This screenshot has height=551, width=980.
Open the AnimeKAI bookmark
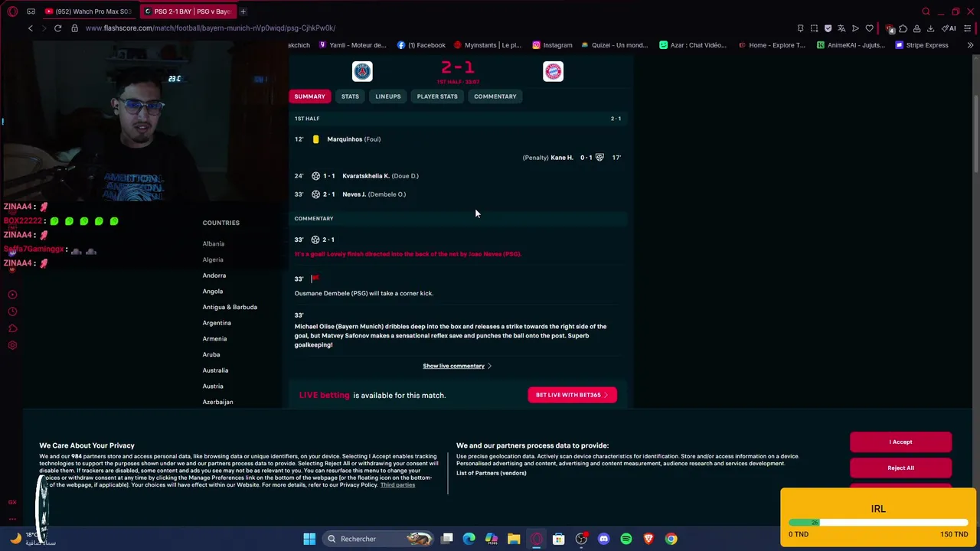[x=850, y=45]
